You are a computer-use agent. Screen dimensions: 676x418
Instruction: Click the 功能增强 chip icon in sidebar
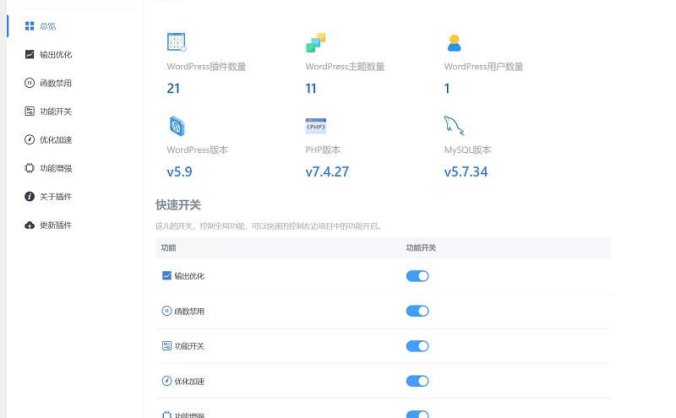[x=29, y=168]
